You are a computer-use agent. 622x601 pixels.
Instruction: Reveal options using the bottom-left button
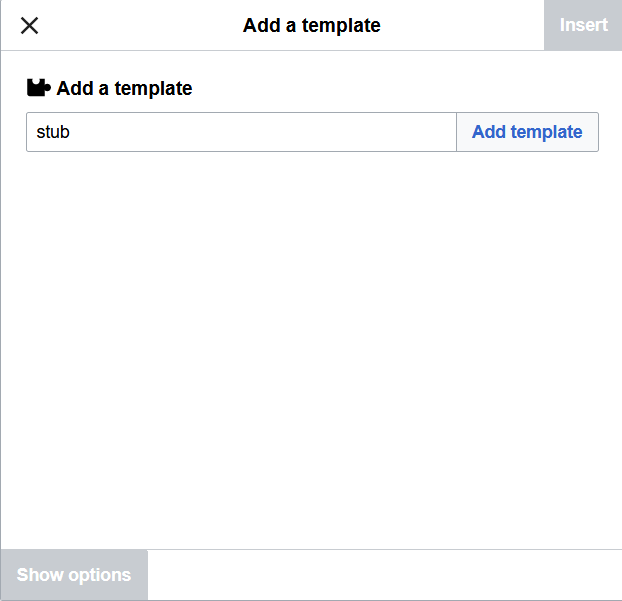tap(74, 575)
